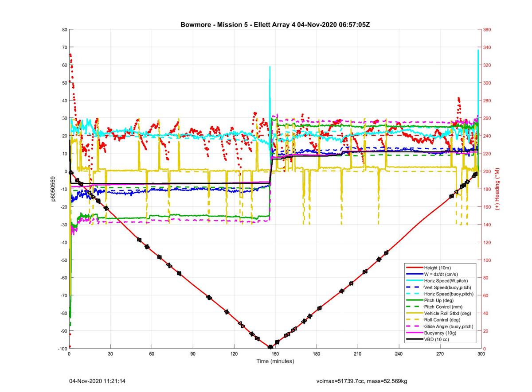Select the 'volmax=51739.7cc, mass=52.569kg' footer text
Screen dimensions: 532x392
coord(361,381)
